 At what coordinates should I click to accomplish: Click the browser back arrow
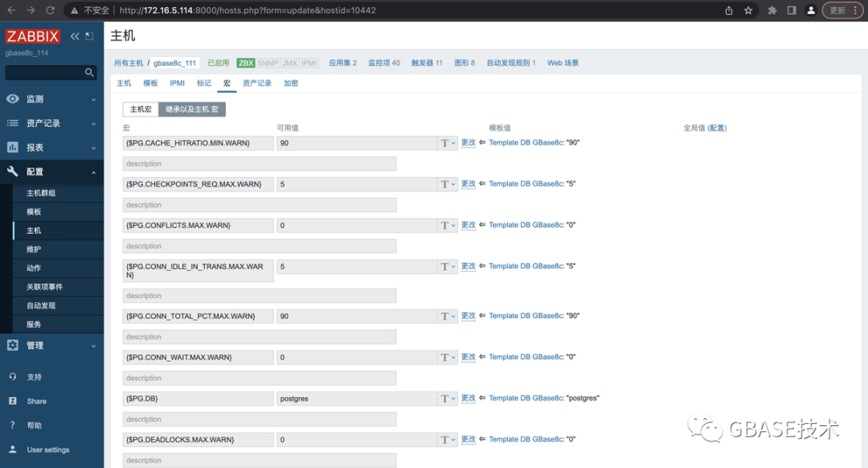(x=11, y=10)
